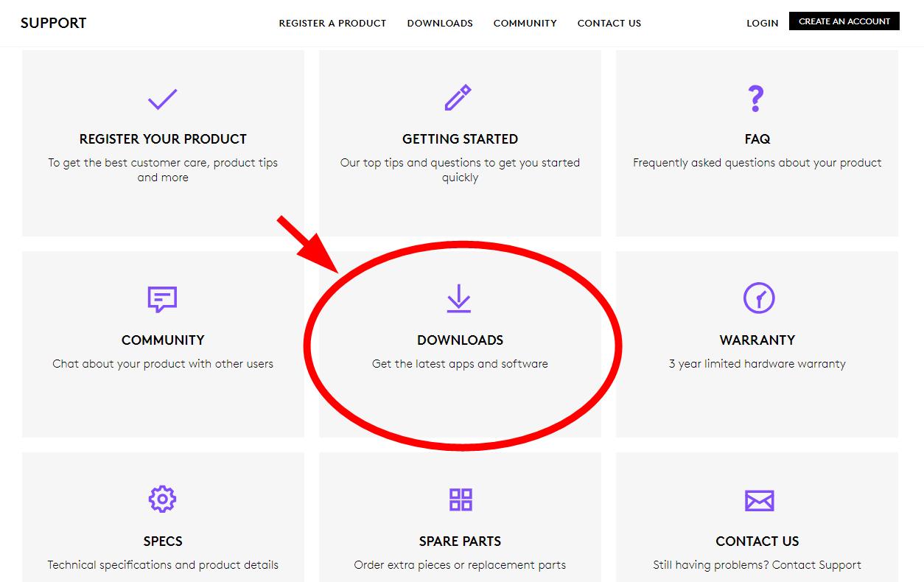Click 'Chat about your product with other users'
Viewport: 924px width, 582px height.
163,364
